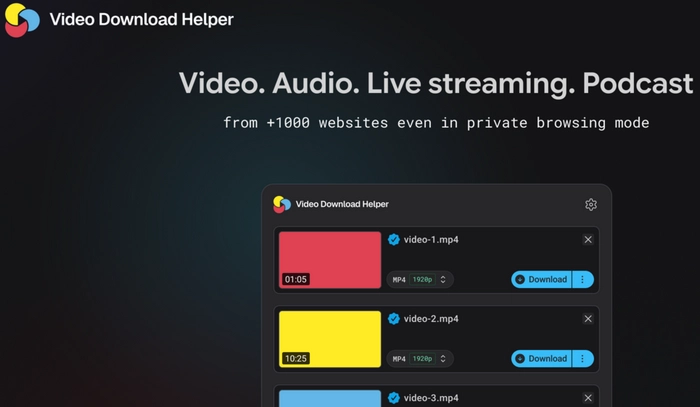
Task: Click the video-3.mp4 file name
Action: [431, 398]
